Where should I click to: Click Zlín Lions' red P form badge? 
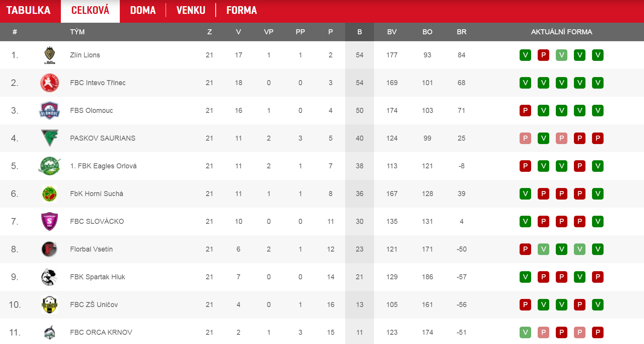coord(543,55)
